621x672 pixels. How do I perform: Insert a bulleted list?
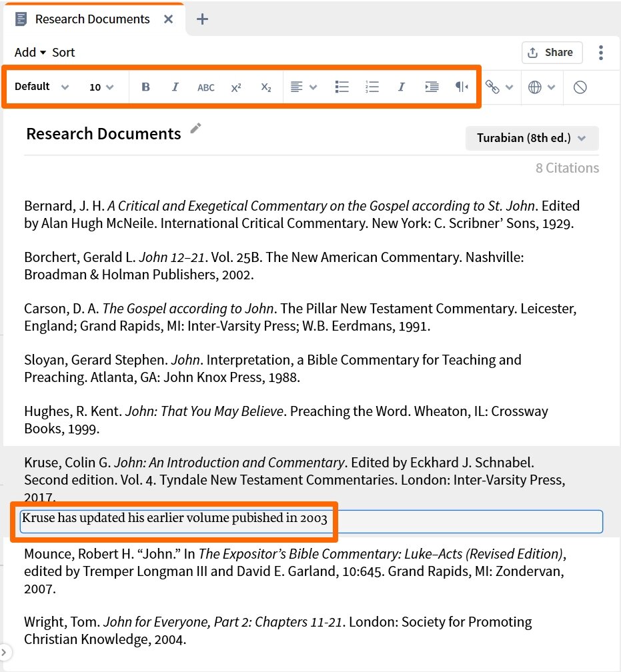coord(342,87)
